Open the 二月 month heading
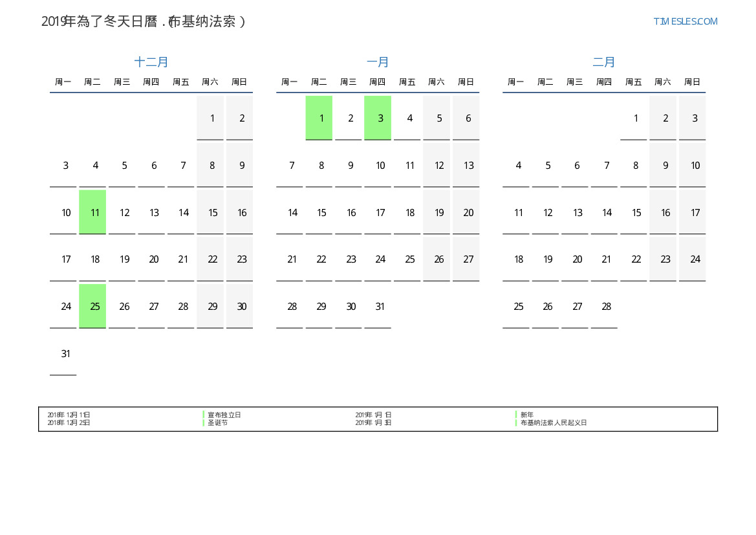The height and width of the screenshot is (535, 756). click(604, 62)
